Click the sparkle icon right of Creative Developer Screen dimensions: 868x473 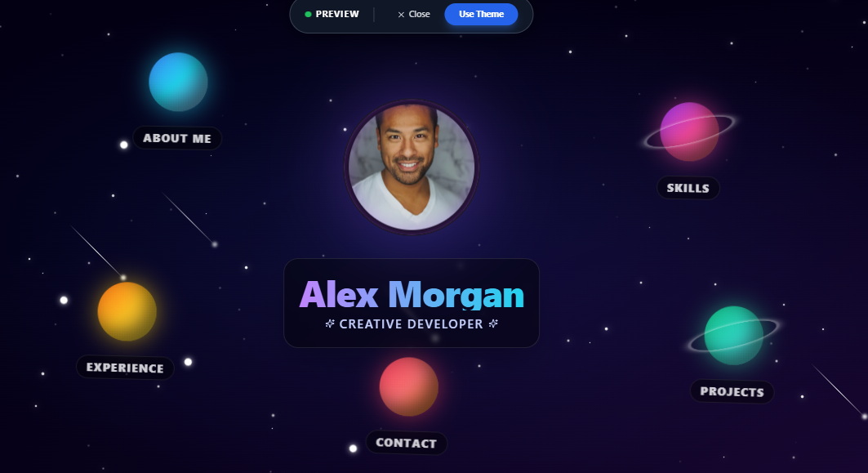[493, 324]
